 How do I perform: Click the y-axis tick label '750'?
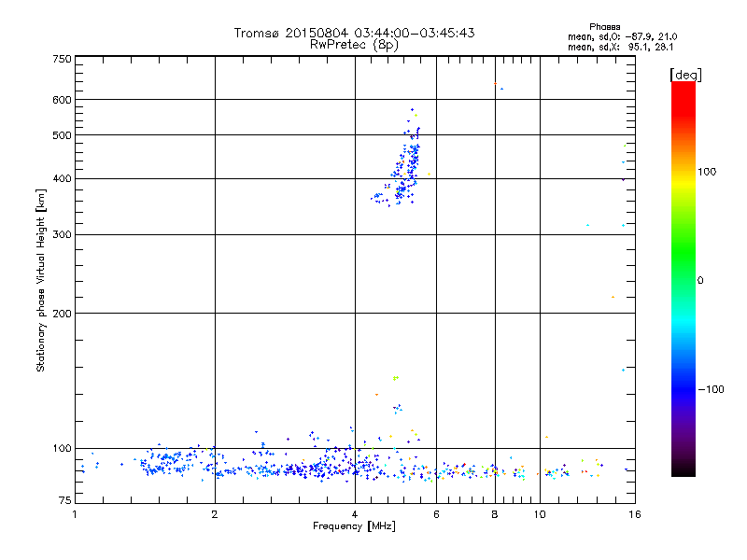(62, 59)
